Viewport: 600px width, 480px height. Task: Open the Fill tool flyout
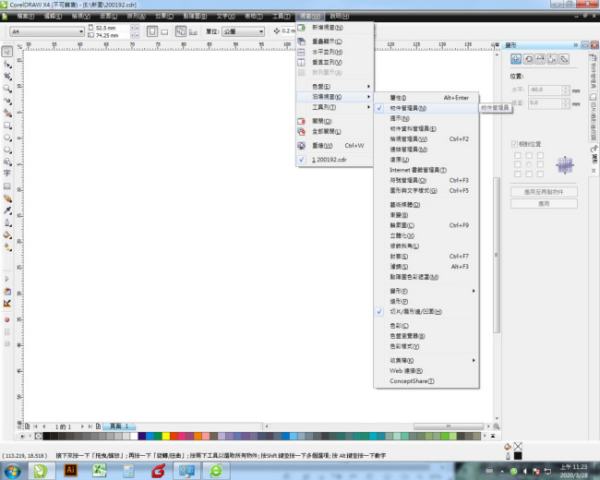7,235
